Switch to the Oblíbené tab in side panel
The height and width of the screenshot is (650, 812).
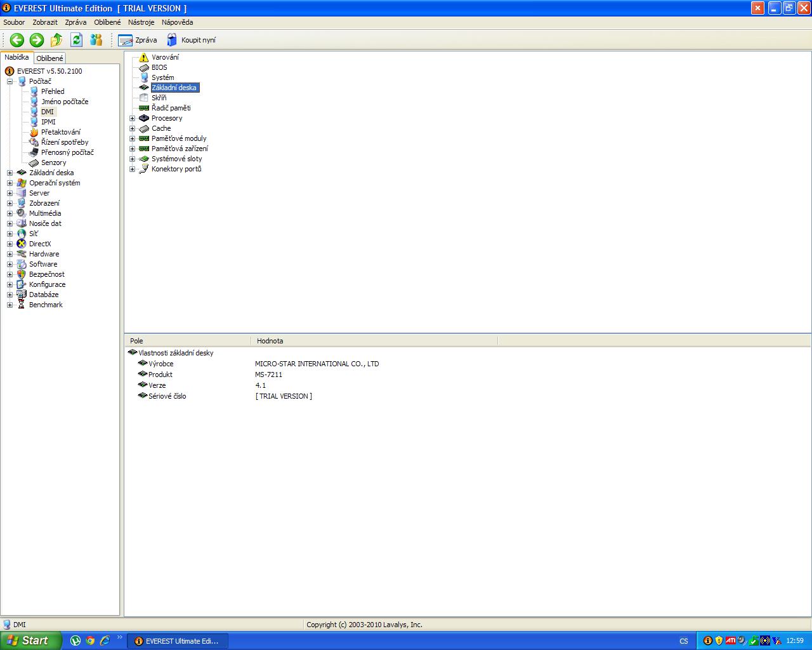(49, 58)
